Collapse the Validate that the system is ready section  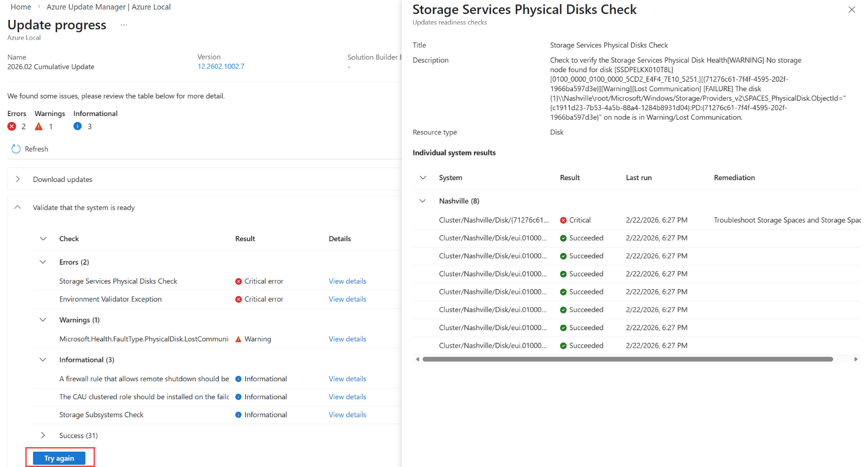coord(18,207)
